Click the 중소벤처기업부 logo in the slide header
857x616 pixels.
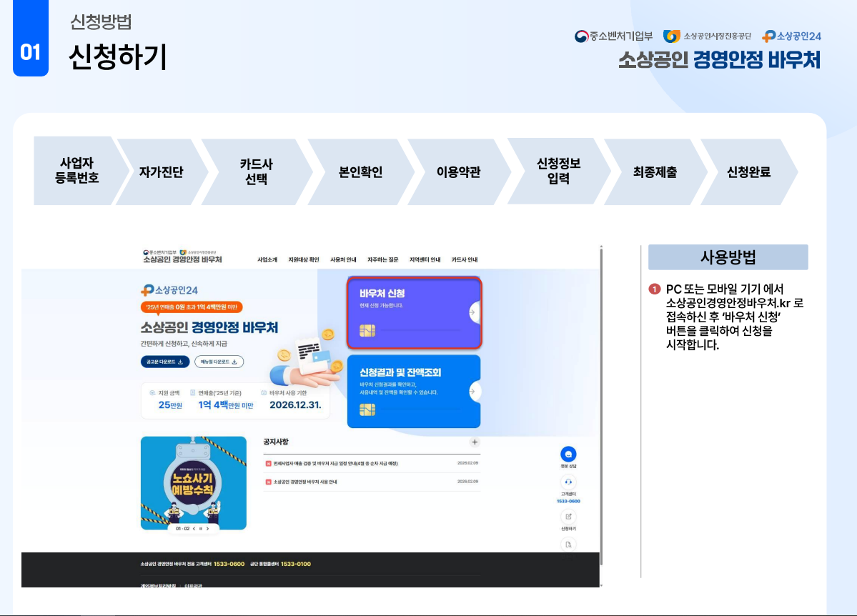coord(613,36)
